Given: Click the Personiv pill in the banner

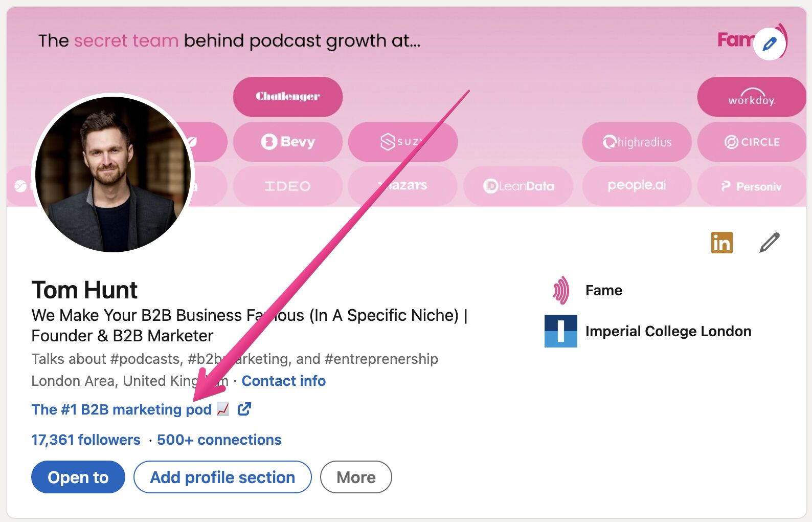Looking at the screenshot, I should click(x=752, y=186).
